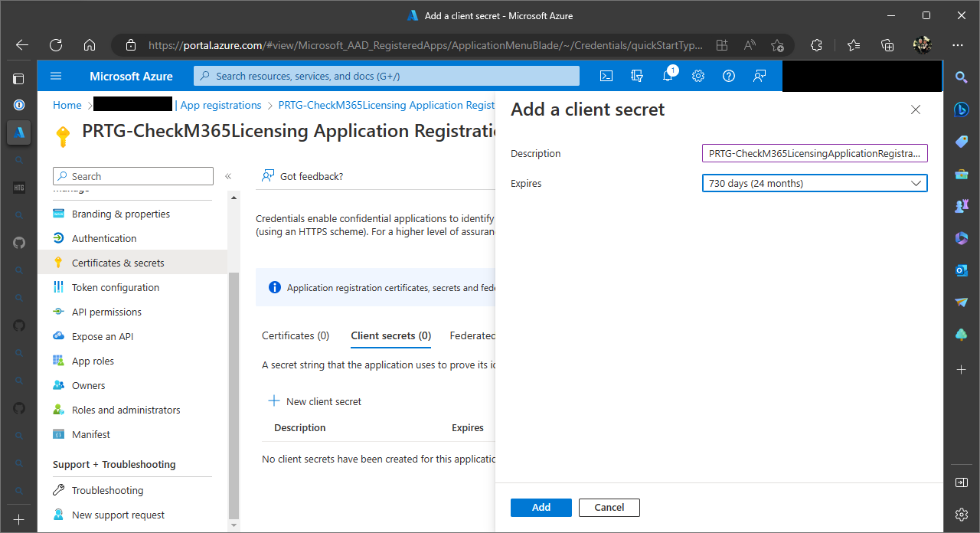Collapse the left navigation menu chevron
This screenshot has width=980, height=533.
[x=228, y=176]
